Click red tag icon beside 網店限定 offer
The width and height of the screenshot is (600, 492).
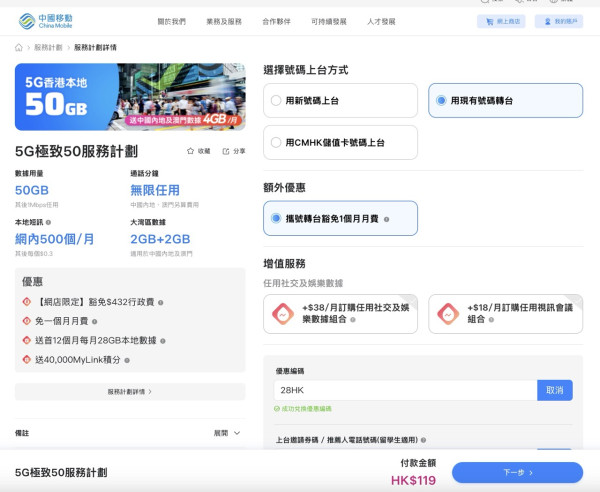tap(26, 302)
